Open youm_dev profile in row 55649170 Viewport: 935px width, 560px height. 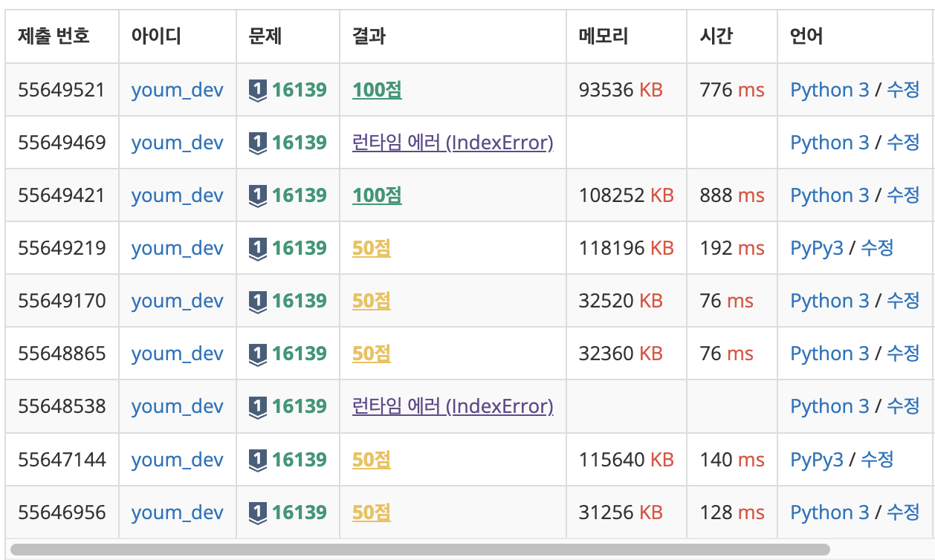177,301
